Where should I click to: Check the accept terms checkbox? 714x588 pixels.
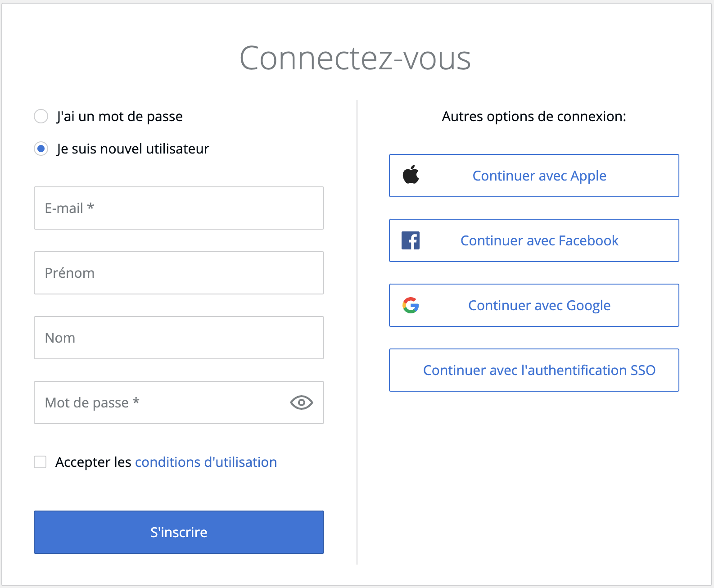click(x=41, y=462)
